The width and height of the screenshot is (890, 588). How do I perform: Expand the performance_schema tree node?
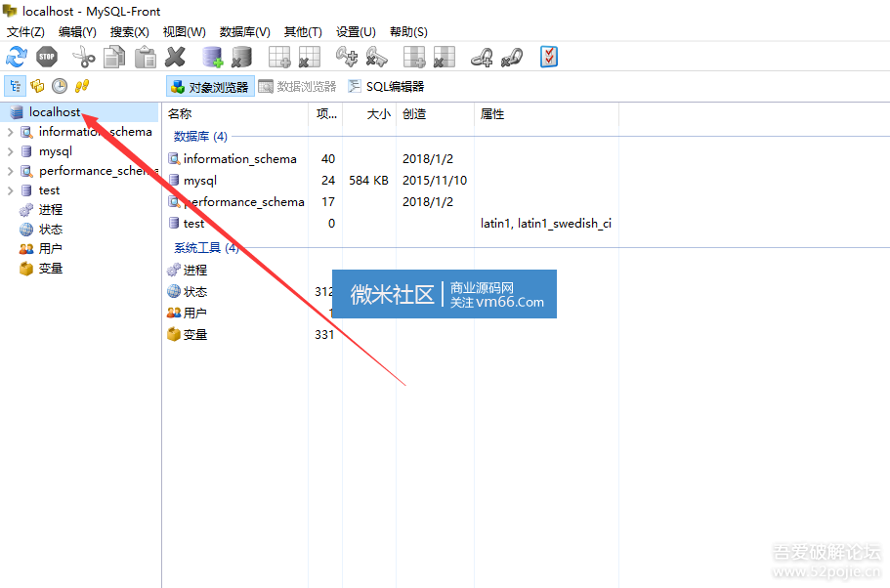[10, 171]
